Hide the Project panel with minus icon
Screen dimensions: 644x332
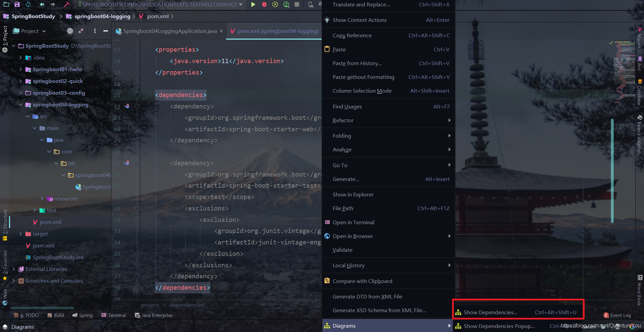(106, 31)
